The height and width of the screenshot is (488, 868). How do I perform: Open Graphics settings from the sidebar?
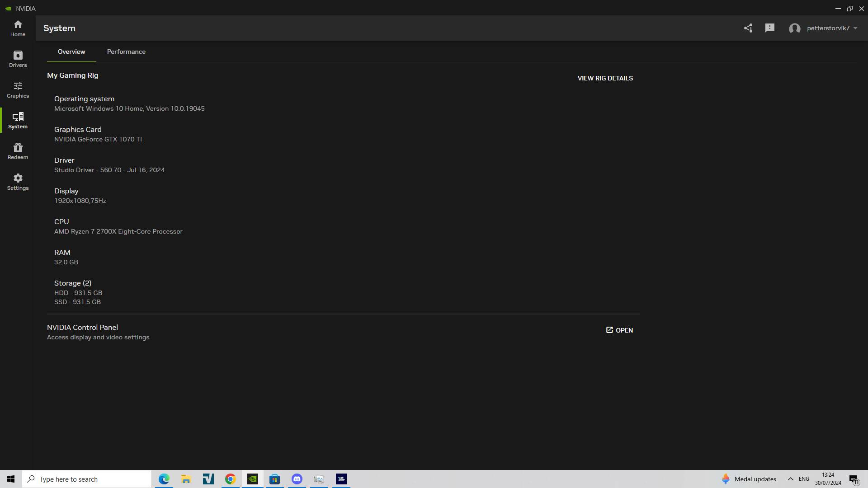18,89
